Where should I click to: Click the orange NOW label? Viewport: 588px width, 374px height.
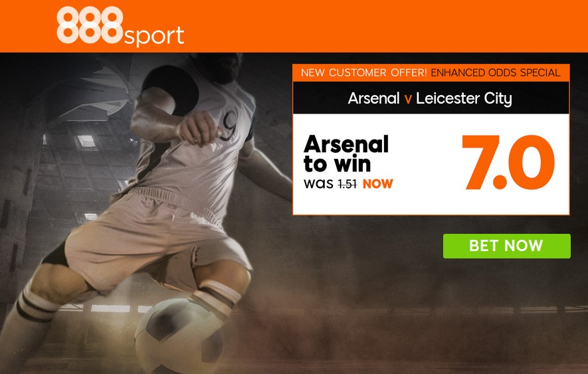377,184
